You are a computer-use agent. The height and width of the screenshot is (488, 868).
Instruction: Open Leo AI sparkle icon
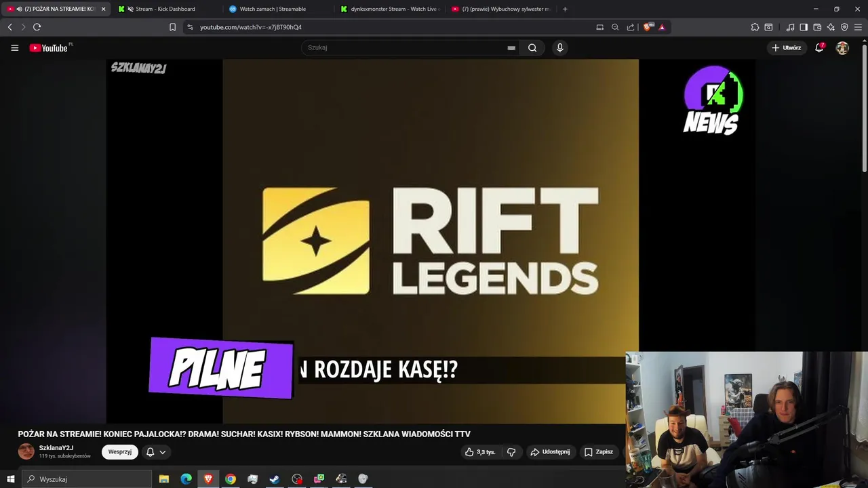point(831,27)
